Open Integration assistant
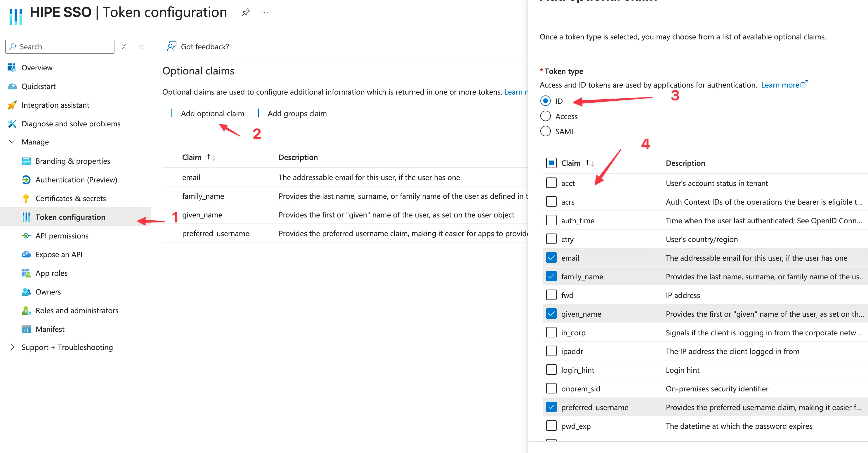868x453 pixels. point(55,105)
